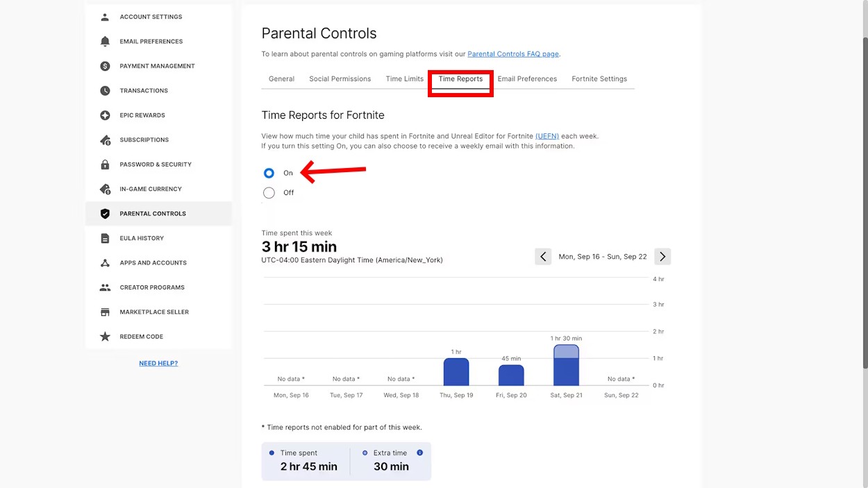Viewport: 868px width, 488px height.
Task: Open Epic Rewards in sidebar
Action: (x=159, y=115)
